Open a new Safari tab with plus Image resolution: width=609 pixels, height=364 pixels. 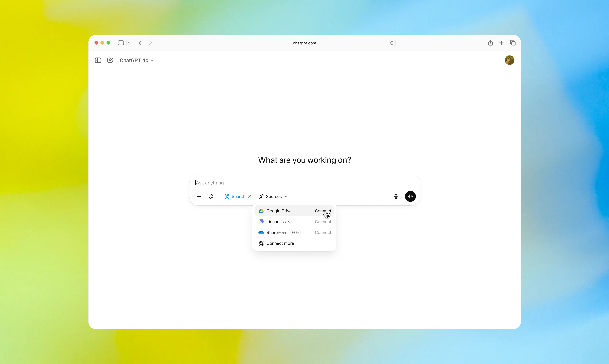tap(501, 43)
